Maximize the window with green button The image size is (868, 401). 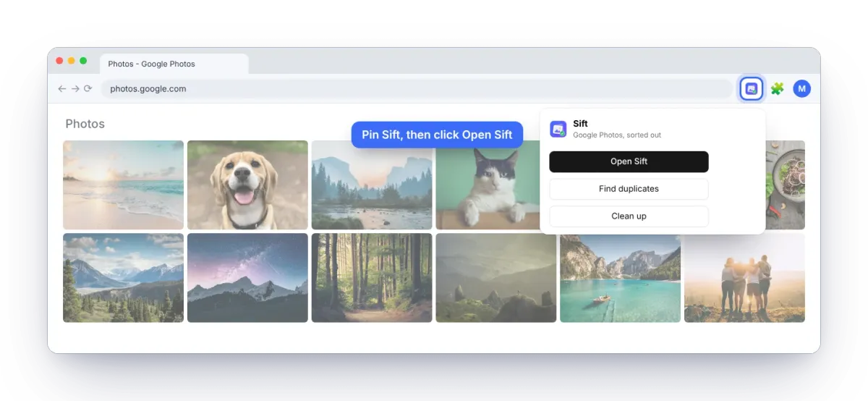click(x=83, y=61)
